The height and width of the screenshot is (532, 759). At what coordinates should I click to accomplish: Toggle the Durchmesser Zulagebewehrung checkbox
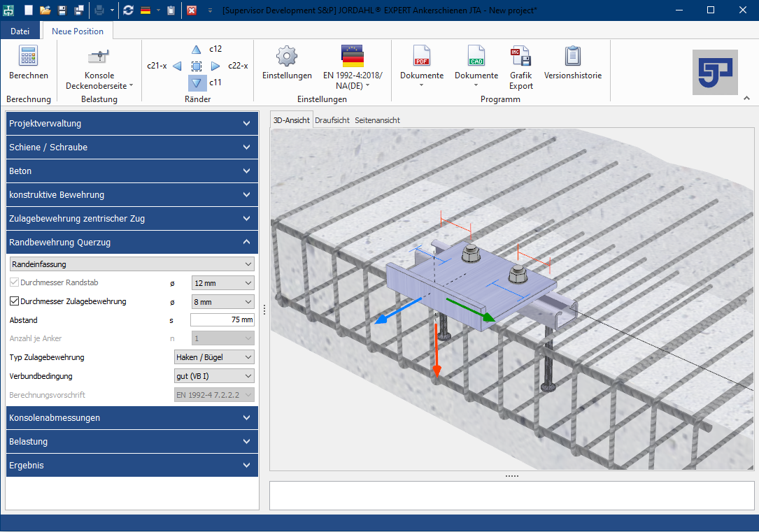click(x=15, y=301)
